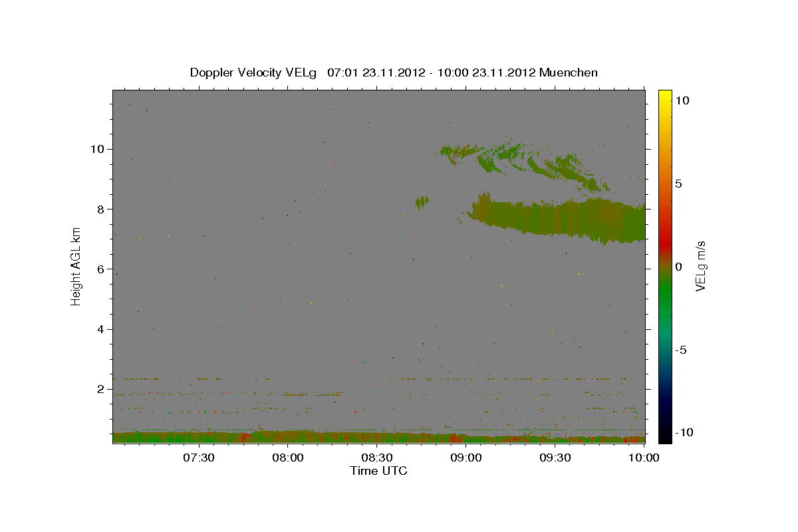
Task: Click the 09:30 time tick label
Action: [555, 458]
